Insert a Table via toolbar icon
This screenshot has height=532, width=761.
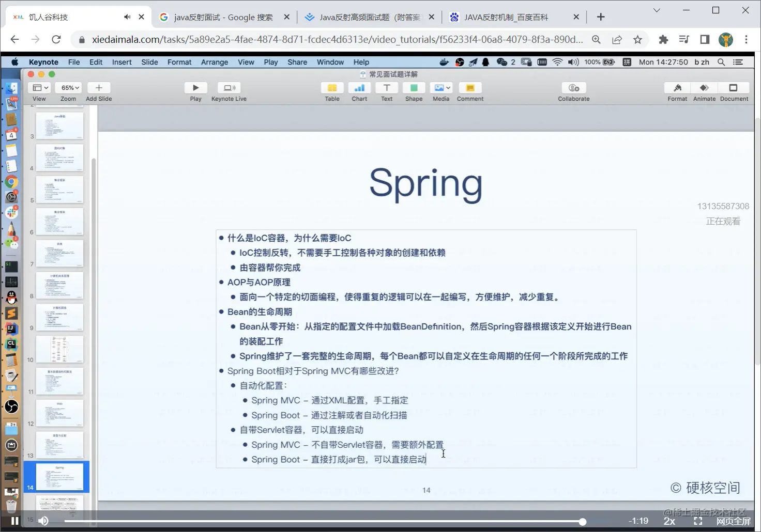pyautogui.click(x=332, y=88)
